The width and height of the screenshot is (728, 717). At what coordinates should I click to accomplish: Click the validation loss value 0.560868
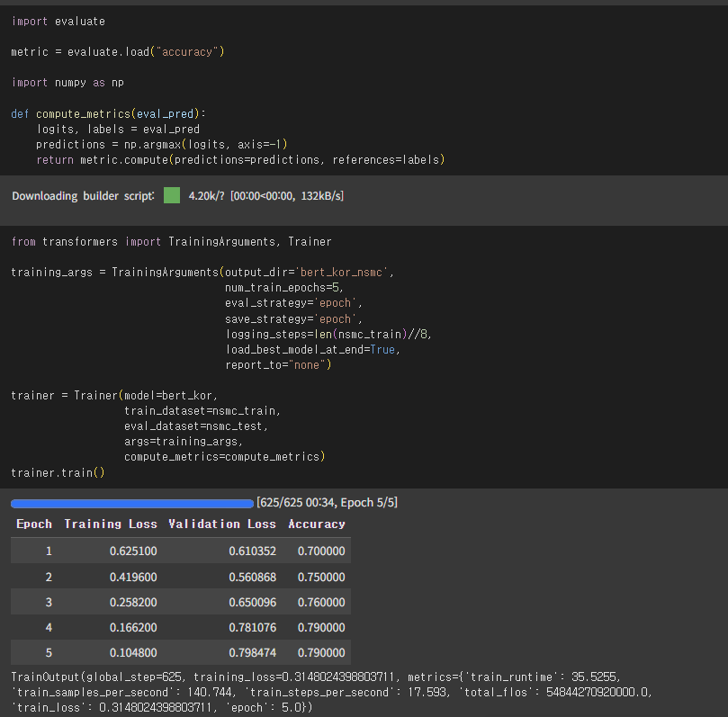pos(253,577)
